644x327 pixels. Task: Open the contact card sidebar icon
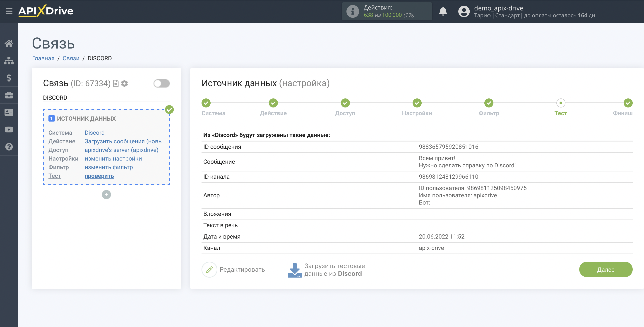point(9,112)
